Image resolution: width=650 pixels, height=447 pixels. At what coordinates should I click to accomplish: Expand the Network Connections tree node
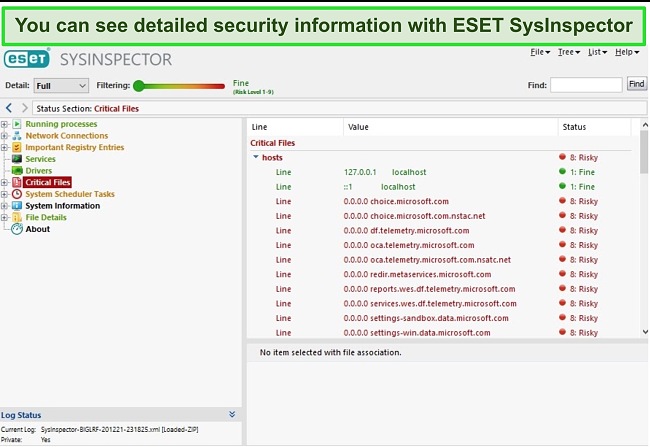tap(5, 136)
